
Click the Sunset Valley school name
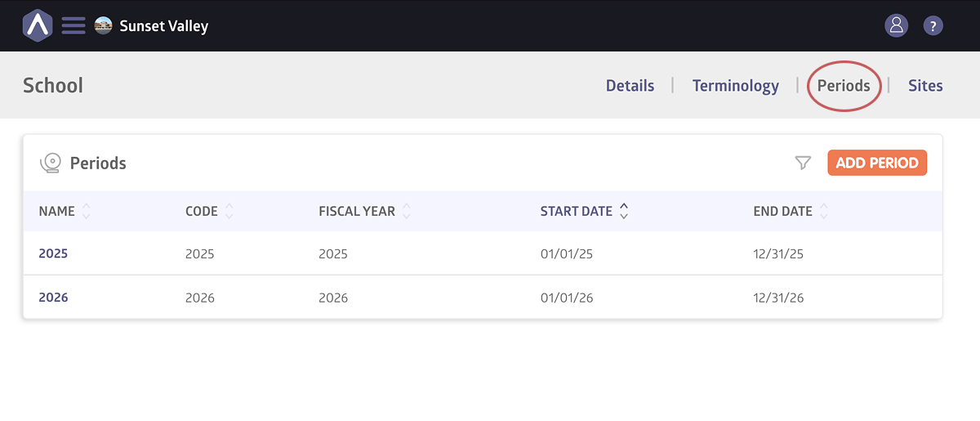[164, 26]
